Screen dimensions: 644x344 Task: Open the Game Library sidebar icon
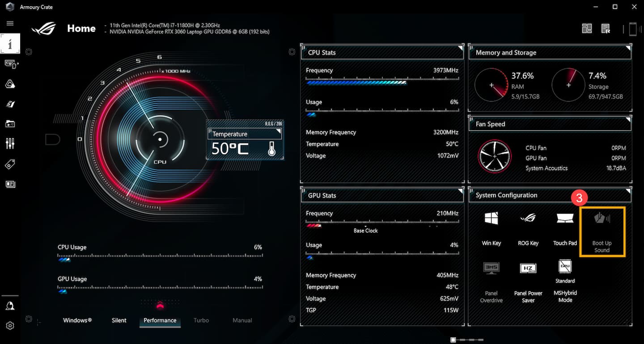(10, 123)
